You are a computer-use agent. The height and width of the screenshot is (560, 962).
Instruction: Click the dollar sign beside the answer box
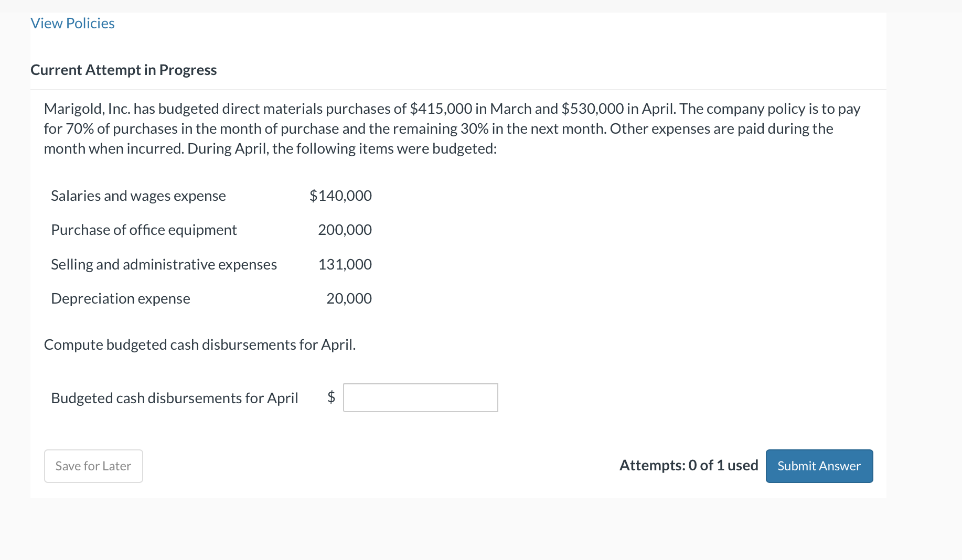pos(331,397)
